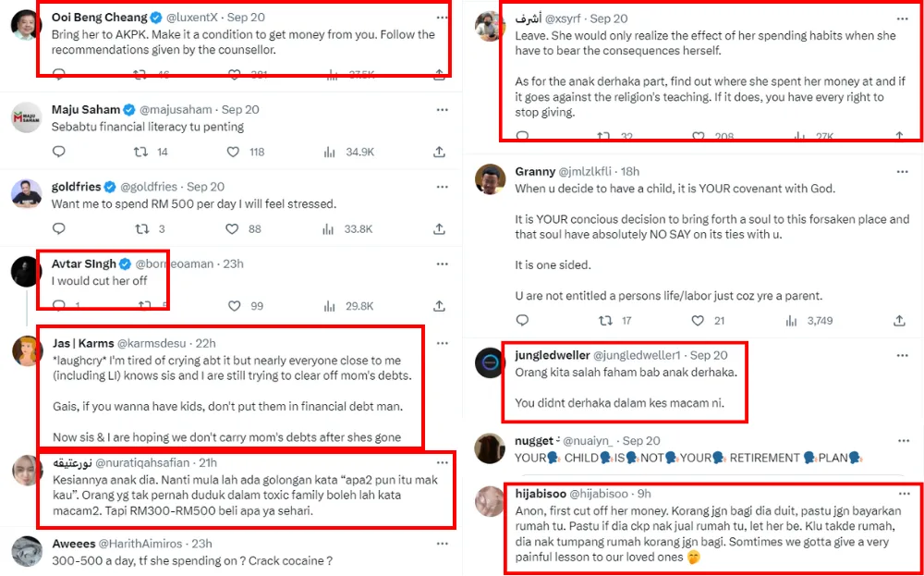The height and width of the screenshot is (576, 924).
Task: Retweet Maju Saham's financial literacy tweet
Action: coord(142,153)
